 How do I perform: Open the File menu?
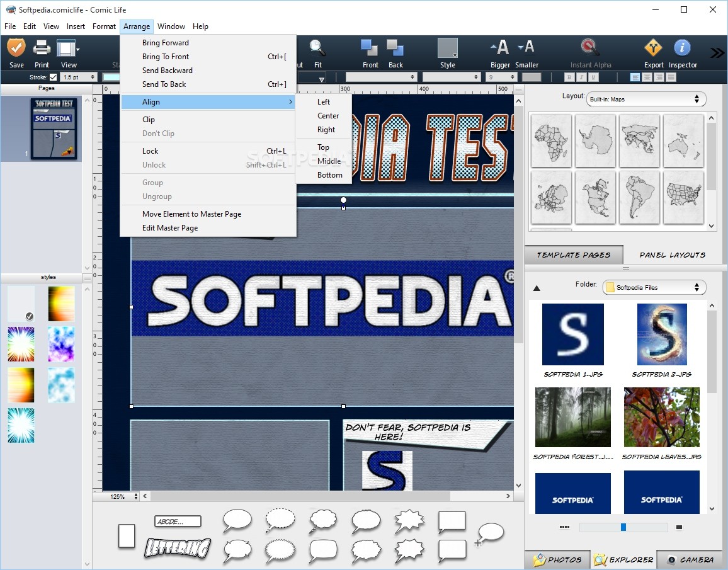tap(9, 26)
